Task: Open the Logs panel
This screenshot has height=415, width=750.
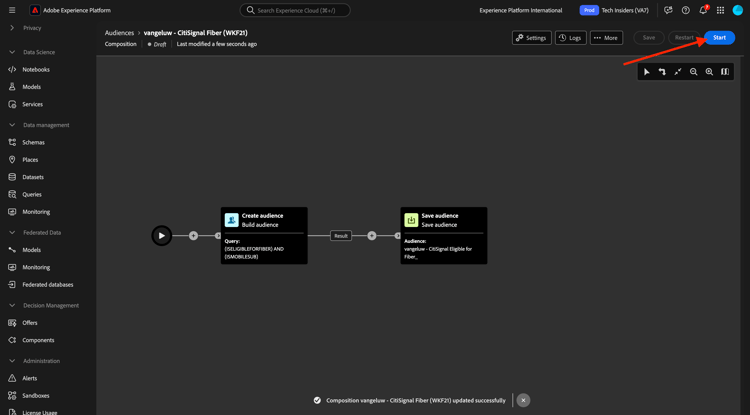Action: point(571,38)
